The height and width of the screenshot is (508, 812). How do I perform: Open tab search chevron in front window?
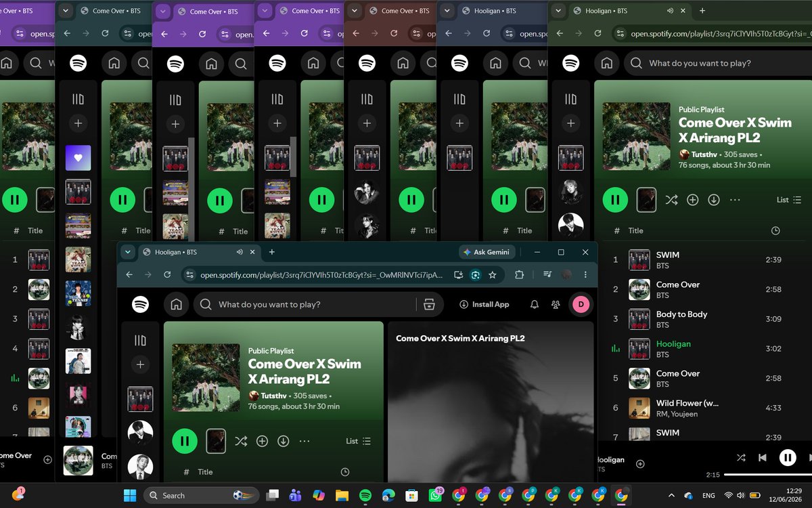pyautogui.click(x=128, y=252)
